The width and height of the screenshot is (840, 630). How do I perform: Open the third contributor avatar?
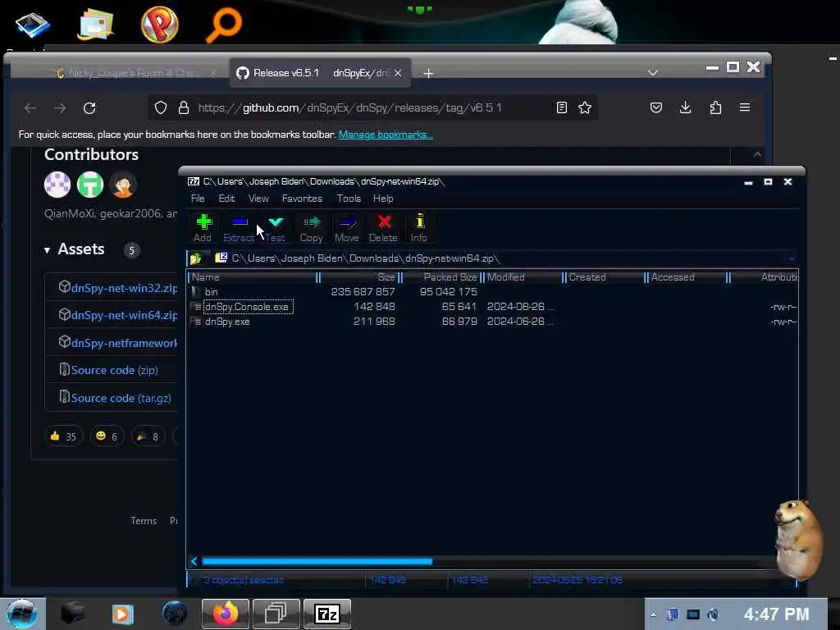point(123,185)
